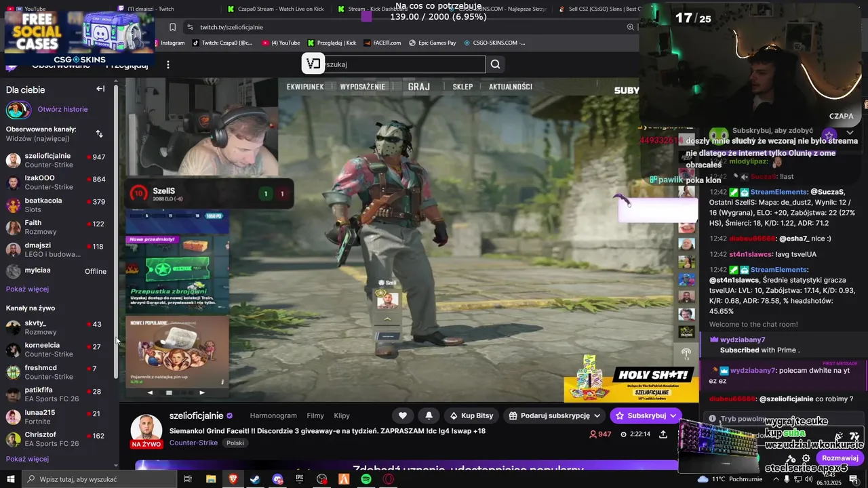The height and width of the screenshot is (488, 868).
Task: Open beatkacola channel in sidebar
Action: coord(58,205)
